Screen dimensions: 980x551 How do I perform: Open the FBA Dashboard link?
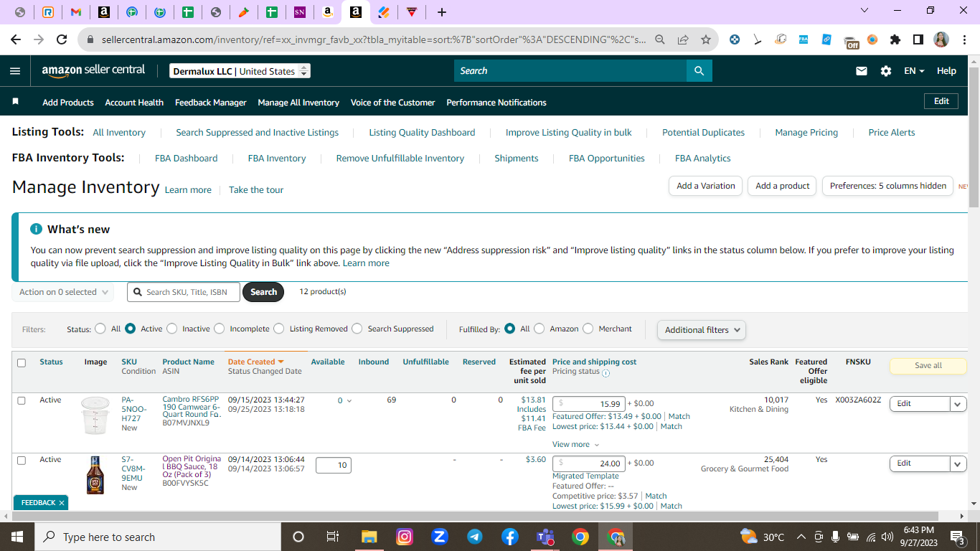click(x=187, y=159)
